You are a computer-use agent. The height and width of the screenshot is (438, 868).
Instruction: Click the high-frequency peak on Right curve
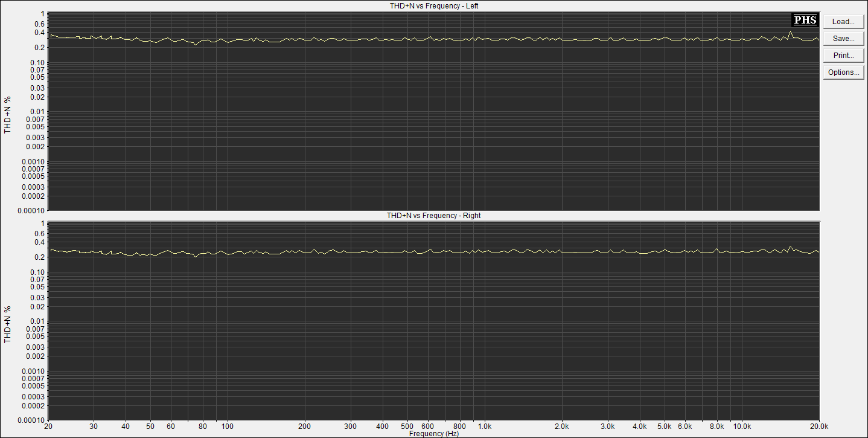click(790, 246)
